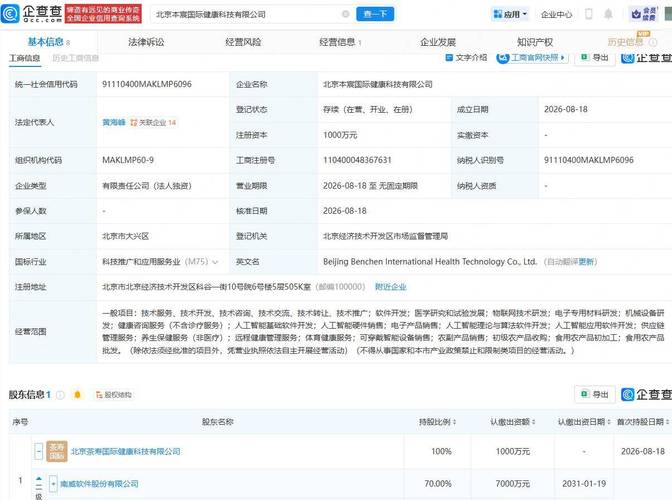Click 登记机关 北京经济技术开发区市场监督管理局

pyautogui.click(x=385, y=236)
